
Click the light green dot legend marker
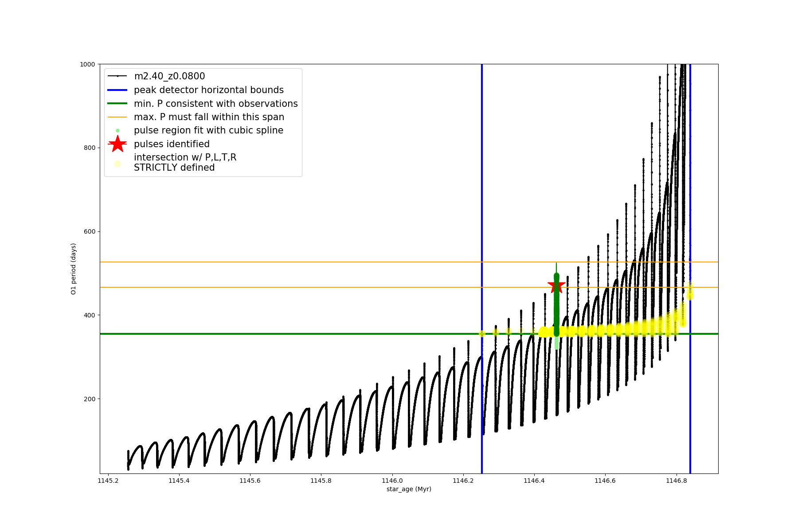pos(117,130)
